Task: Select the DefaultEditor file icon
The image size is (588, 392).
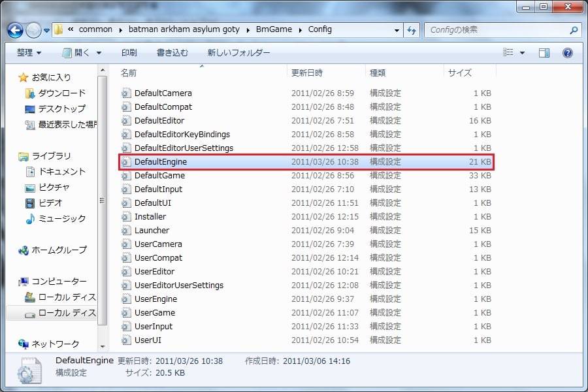Action: (x=126, y=121)
